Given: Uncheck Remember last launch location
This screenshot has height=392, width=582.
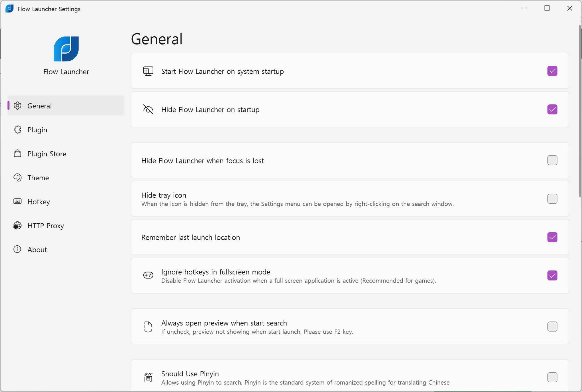Looking at the screenshot, I should pyautogui.click(x=552, y=237).
